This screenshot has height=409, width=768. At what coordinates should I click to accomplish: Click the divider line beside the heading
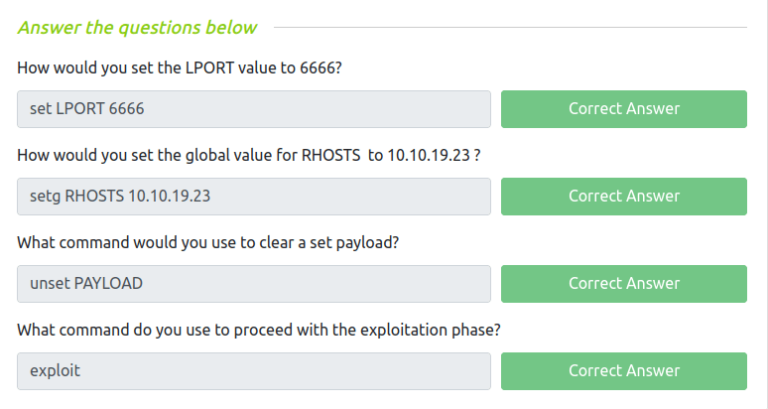pos(510,28)
